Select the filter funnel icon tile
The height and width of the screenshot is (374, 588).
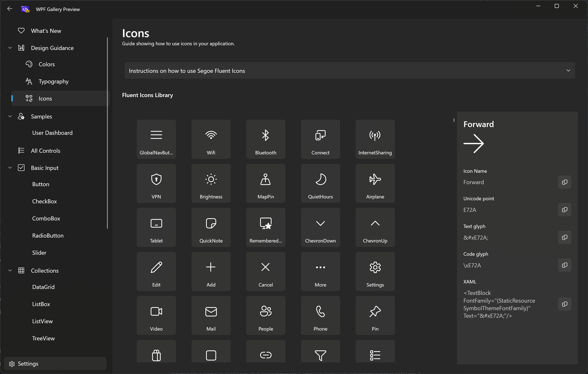pyautogui.click(x=320, y=351)
